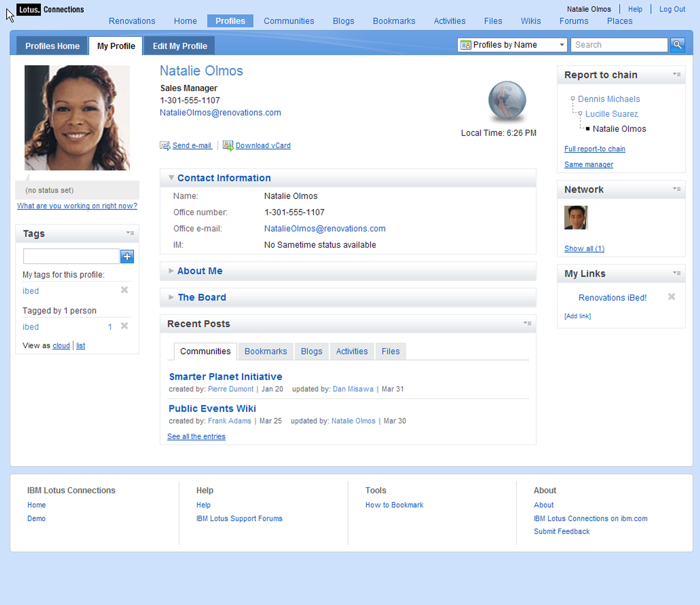Open the Network widget actions menu
The width and height of the screenshot is (700, 605).
676,189
